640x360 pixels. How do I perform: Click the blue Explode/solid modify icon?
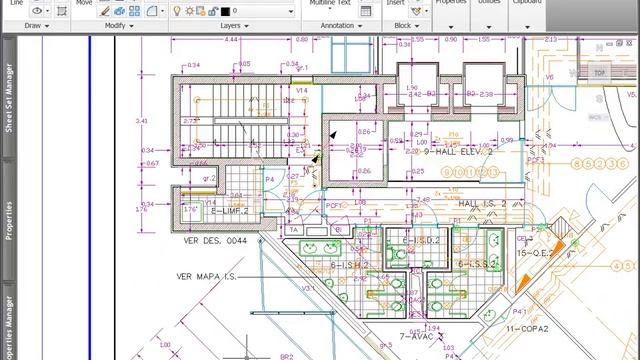(120, 11)
